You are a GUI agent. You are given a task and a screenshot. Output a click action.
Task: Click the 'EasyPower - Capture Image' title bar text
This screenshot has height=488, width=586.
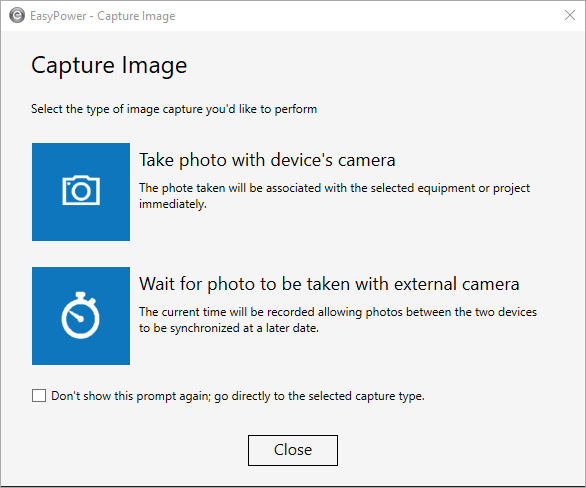(102, 16)
